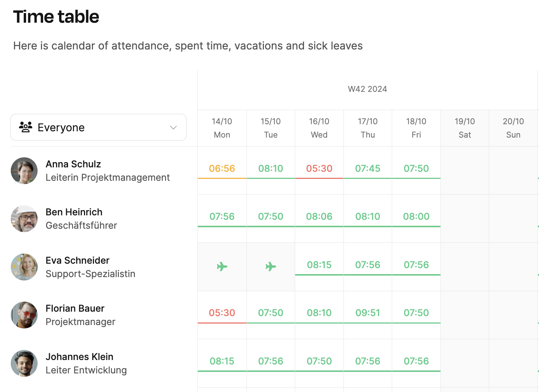Click the group people icon beside Everyone
This screenshot has height=392, width=539.
[x=26, y=127]
